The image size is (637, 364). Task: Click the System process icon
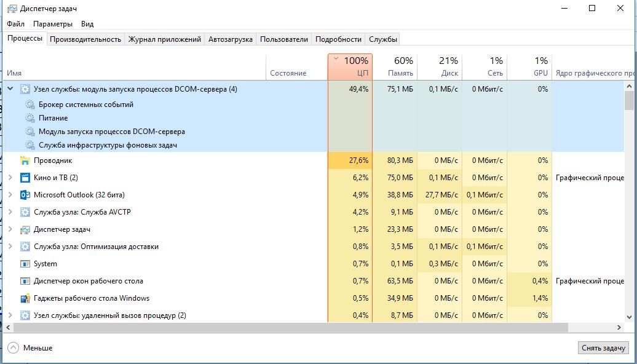[x=25, y=264]
